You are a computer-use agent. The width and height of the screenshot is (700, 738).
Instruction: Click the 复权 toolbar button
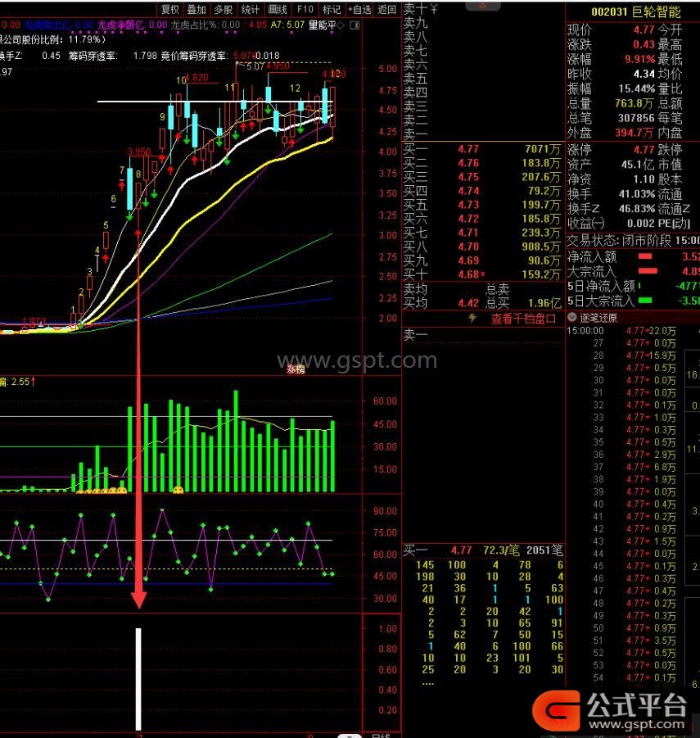(169, 9)
